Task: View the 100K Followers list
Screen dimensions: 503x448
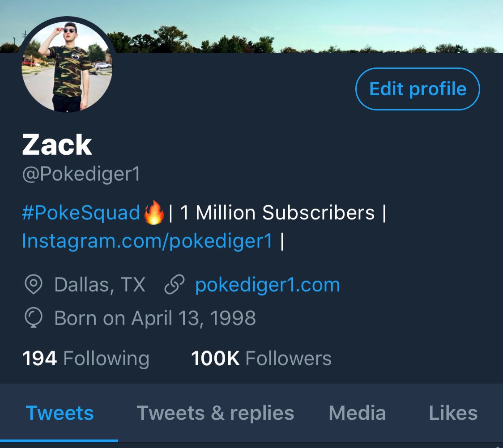Action: (261, 358)
